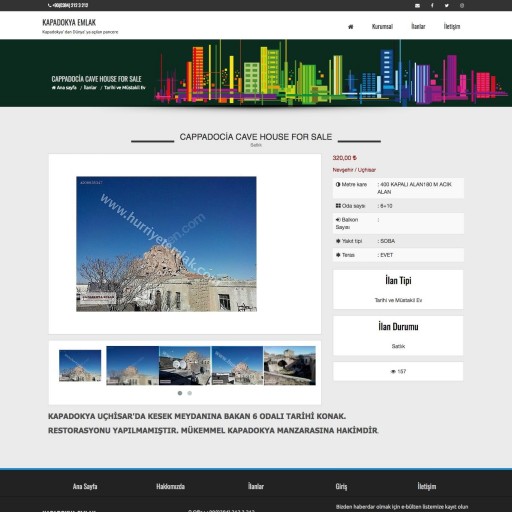
Task: Click the Nevşehir / Uçhisar location text
Action: (x=354, y=170)
